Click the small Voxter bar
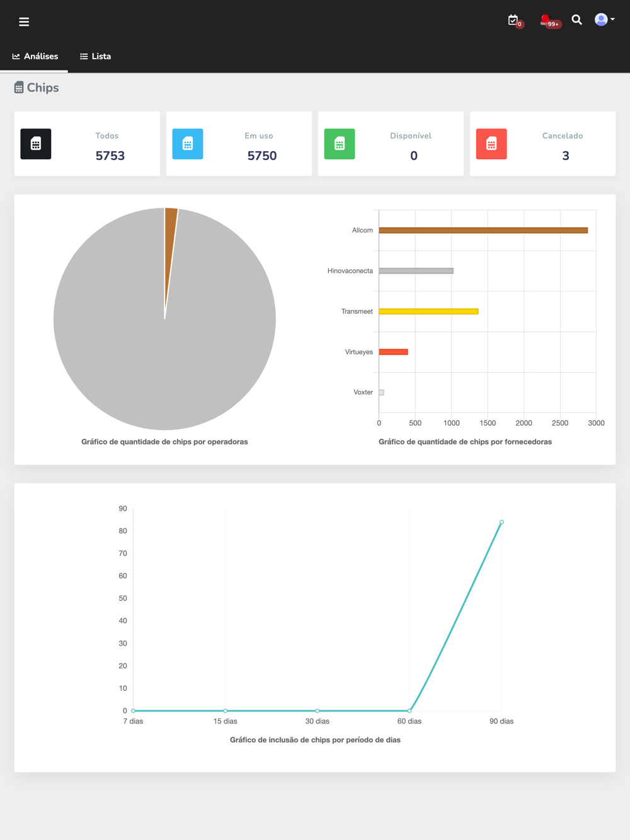This screenshot has height=840, width=630. click(x=381, y=392)
